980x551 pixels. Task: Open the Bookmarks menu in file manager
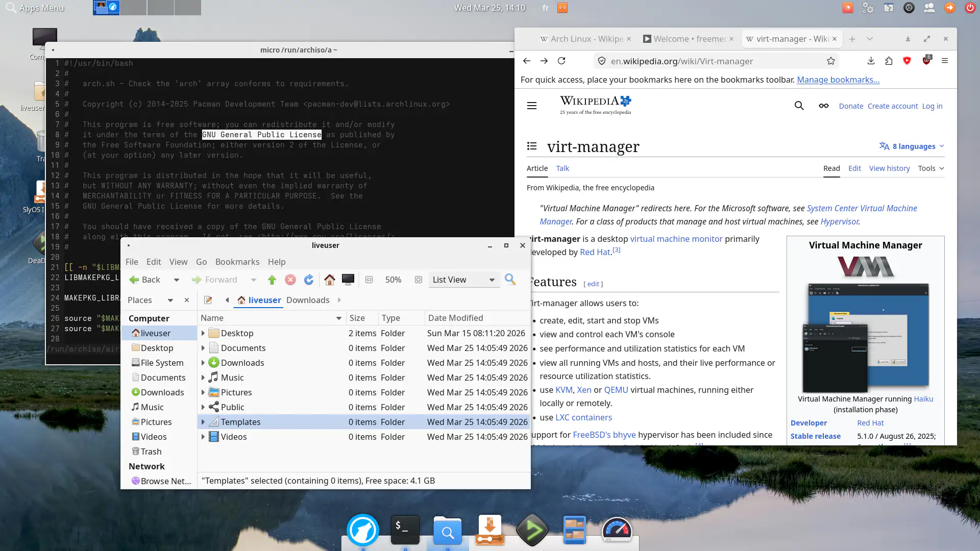point(237,262)
